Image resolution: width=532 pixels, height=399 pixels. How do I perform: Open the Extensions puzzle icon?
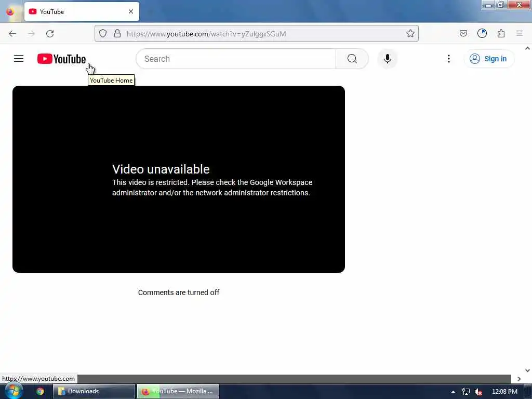[x=501, y=34]
